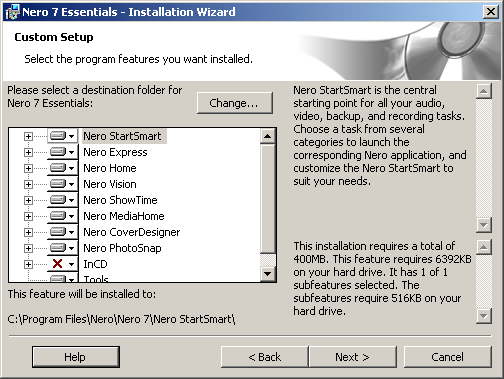The image size is (504, 379).
Task: Open install-state dropdown for Nero CoverDesigner
Action: [x=62, y=232]
